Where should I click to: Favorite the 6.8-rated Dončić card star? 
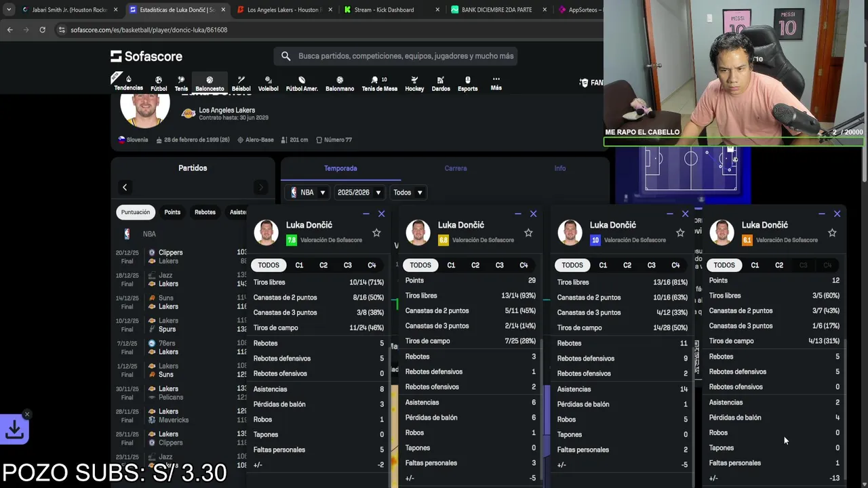(528, 232)
